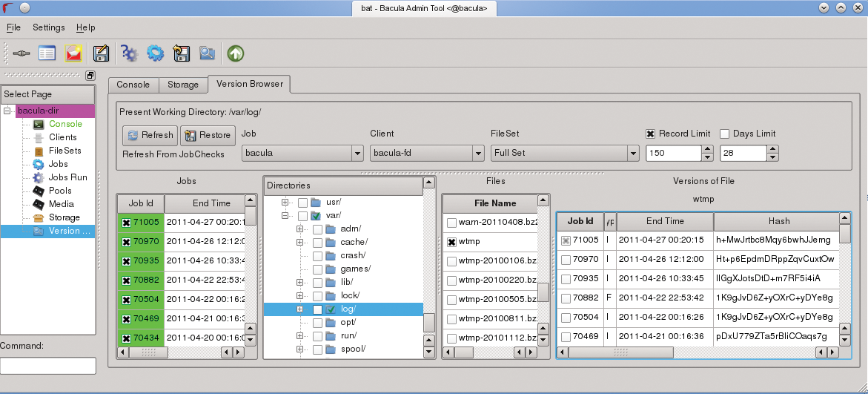Screen dimensions: 868x394
Task: Enable the Days Limit checkbox
Action: pyautogui.click(x=724, y=134)
